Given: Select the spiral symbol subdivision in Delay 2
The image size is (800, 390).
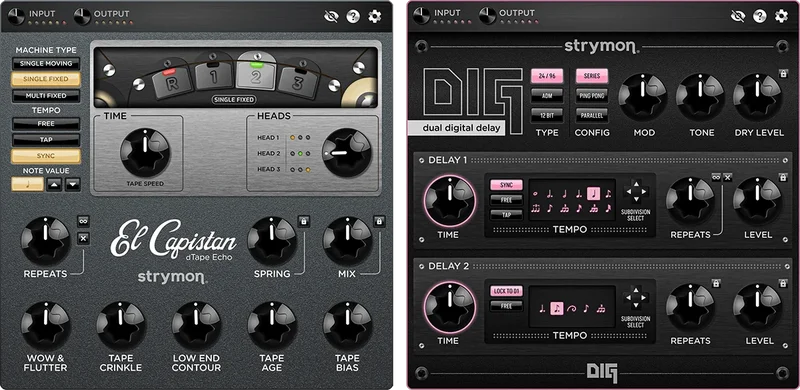Looking at the screenshot, I should click(x=571, y=308).
